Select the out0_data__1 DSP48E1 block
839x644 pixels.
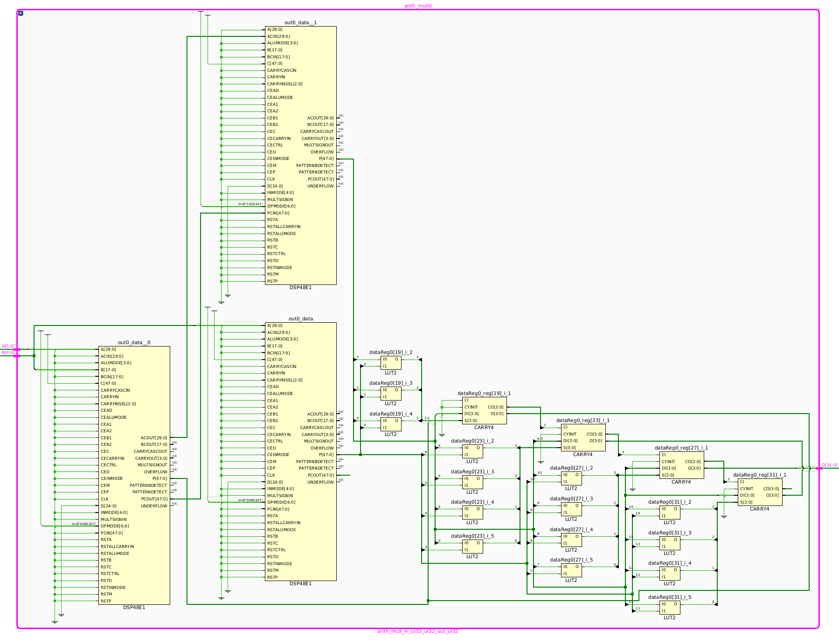[301, 155]
